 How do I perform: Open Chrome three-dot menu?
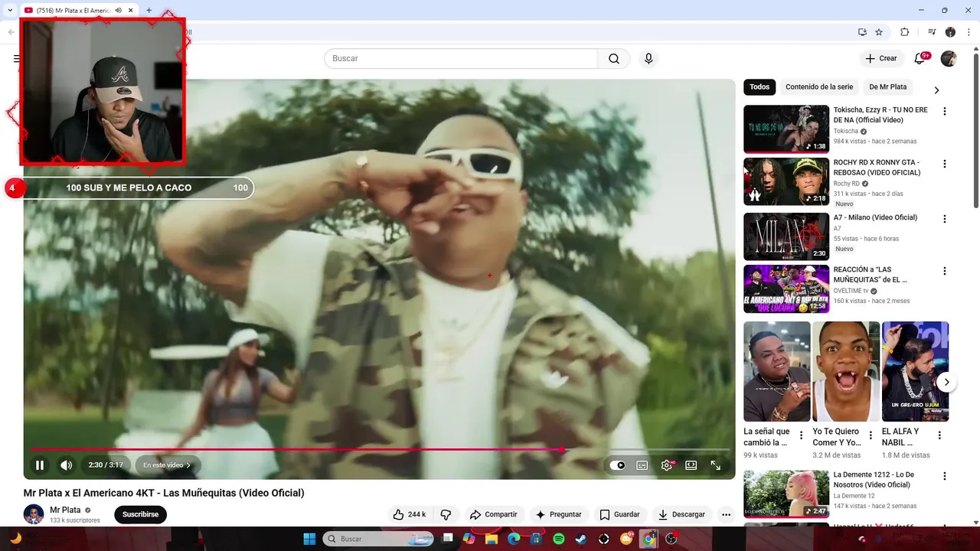point(969,32)
